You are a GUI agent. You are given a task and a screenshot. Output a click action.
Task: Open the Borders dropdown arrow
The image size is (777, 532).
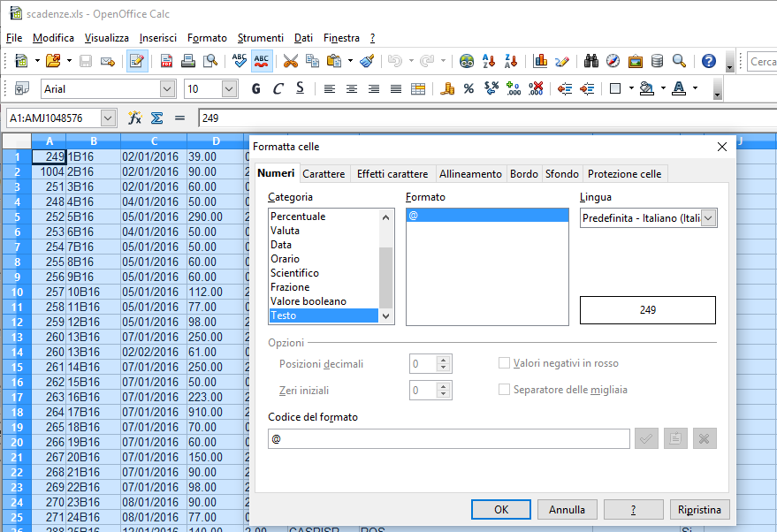point(631,88)
